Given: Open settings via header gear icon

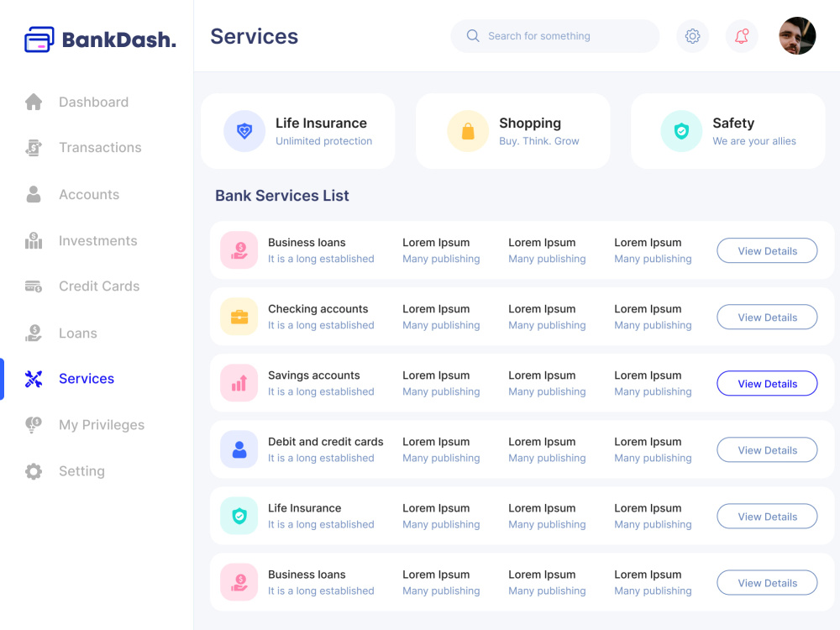Looking at the screenshot, I should pos(693,36).
